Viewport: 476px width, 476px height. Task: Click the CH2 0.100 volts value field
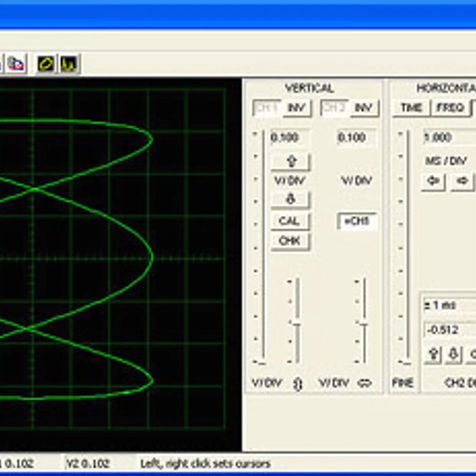click(356, 138)
